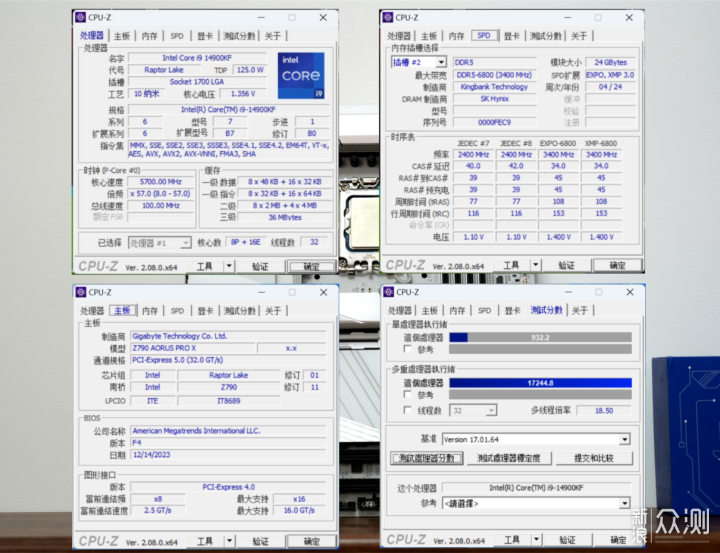Expand 工具 arrow in processor window
The width and height of the screenshot is (720, 553).
pos(229,266)
